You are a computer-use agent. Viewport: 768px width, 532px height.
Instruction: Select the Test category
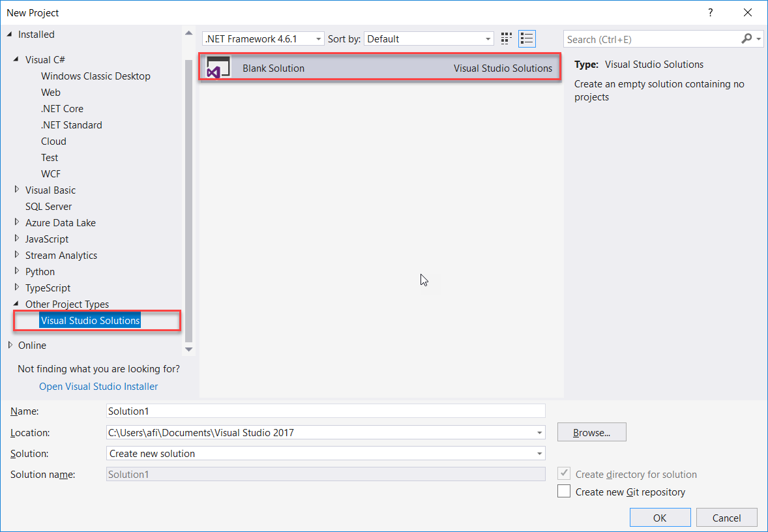pos(50,157)
